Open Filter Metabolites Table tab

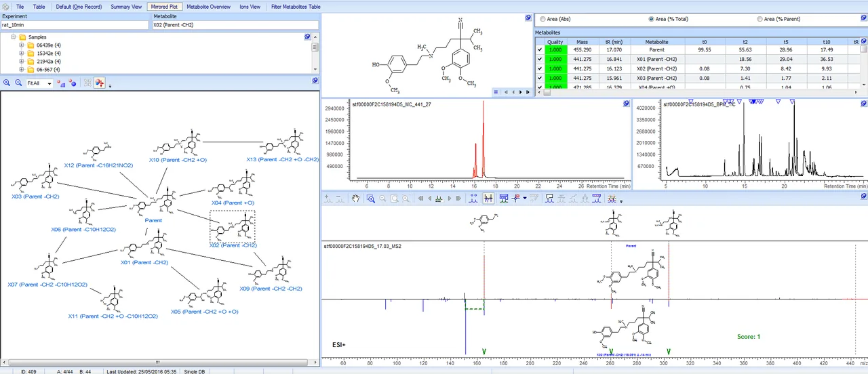coord(296,6)
